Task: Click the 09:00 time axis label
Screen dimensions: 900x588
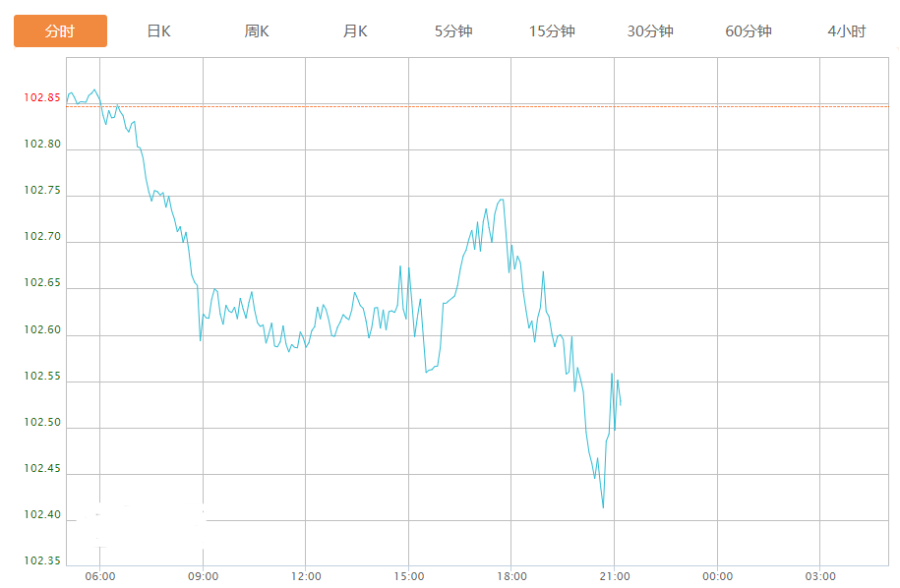Action: tap(204, 576)
